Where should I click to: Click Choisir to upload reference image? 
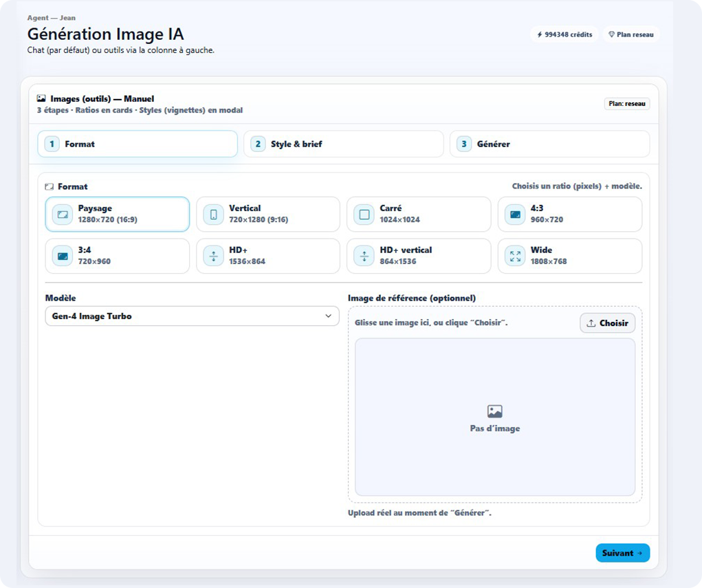(x=607, y=323)
